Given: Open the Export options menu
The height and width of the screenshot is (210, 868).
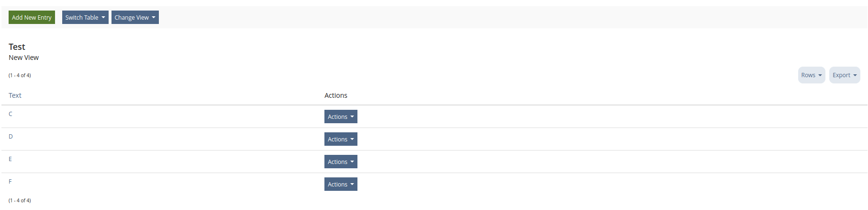Looking at the screenshot, I should [x=844, y=75].
